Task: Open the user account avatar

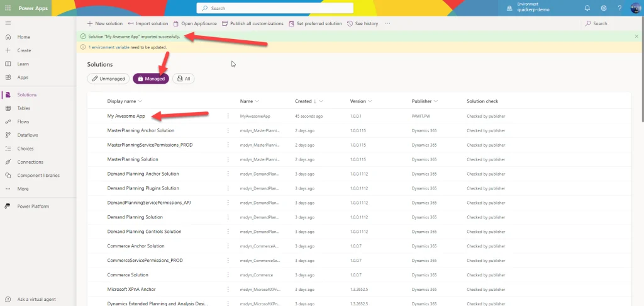Action: point(636,8)
